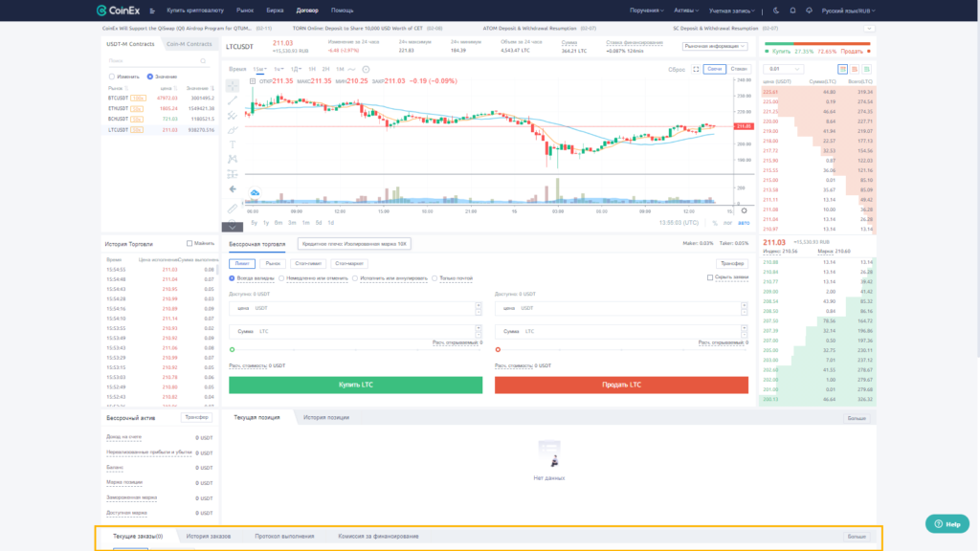Select the Text annotation tool on the chart

tap(233, 143)
